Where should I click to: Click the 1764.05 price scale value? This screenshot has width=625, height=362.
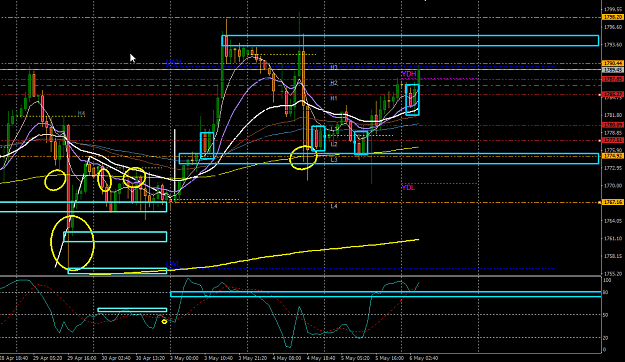click(613, 221)
